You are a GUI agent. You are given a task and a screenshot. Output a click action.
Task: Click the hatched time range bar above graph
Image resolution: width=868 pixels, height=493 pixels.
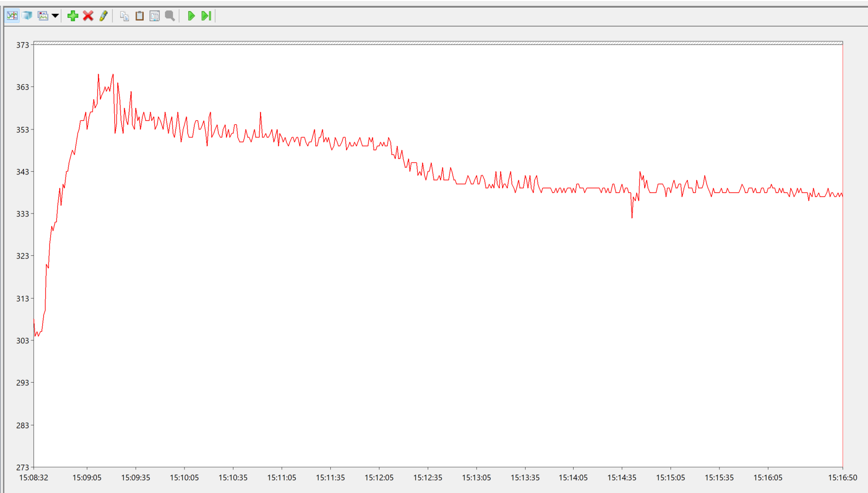(x=438, y=43)
